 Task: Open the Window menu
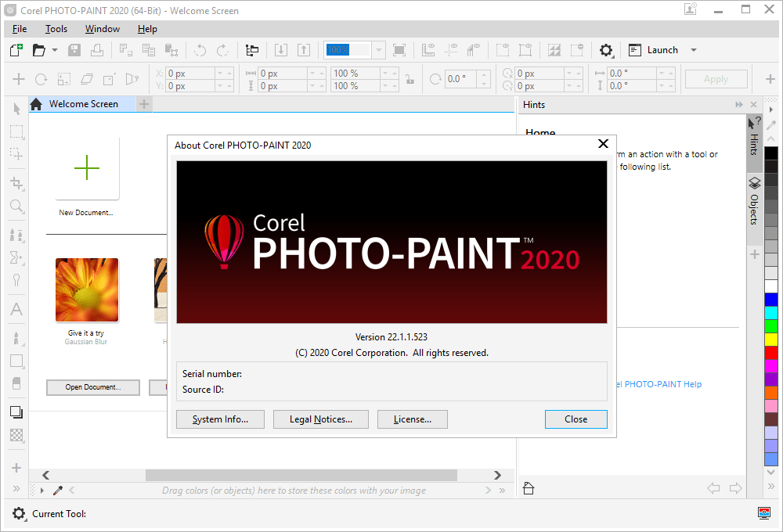click(103, 29)
